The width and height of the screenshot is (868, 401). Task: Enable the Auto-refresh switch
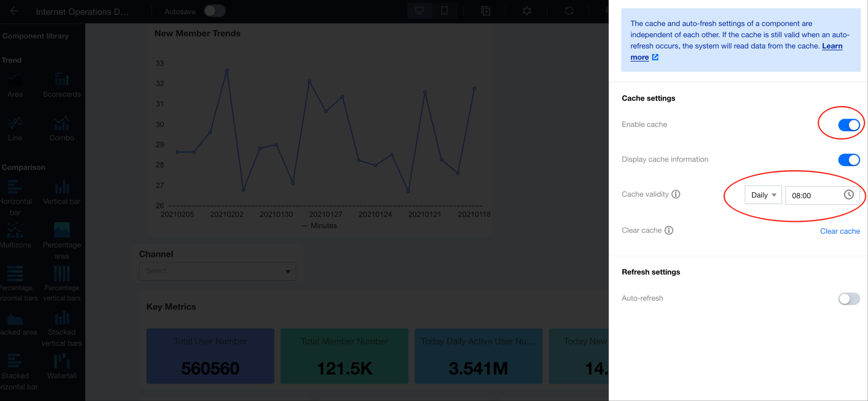point(849,299)
